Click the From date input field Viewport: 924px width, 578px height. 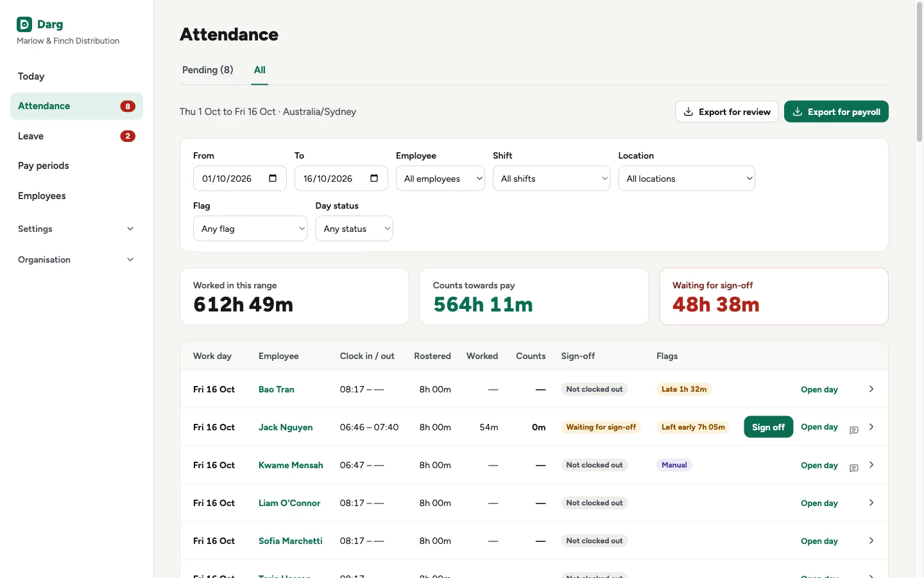click(x=240, y=179)
